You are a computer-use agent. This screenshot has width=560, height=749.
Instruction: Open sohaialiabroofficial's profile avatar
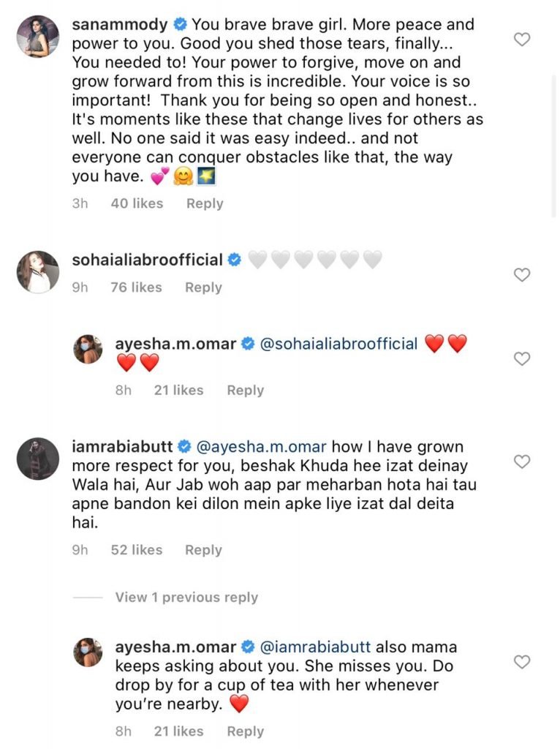pos(37,272)
